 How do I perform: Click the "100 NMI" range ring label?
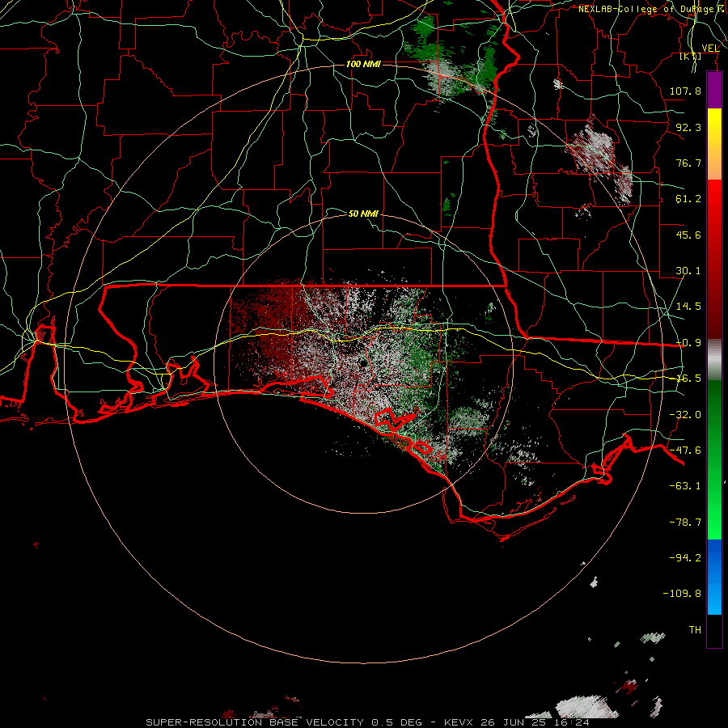coord(363,64)
